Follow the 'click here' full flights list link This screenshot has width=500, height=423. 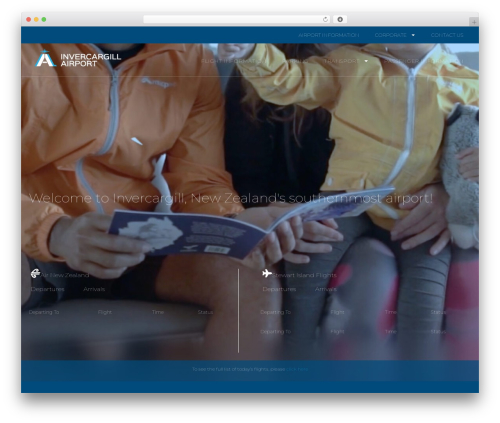297,369
